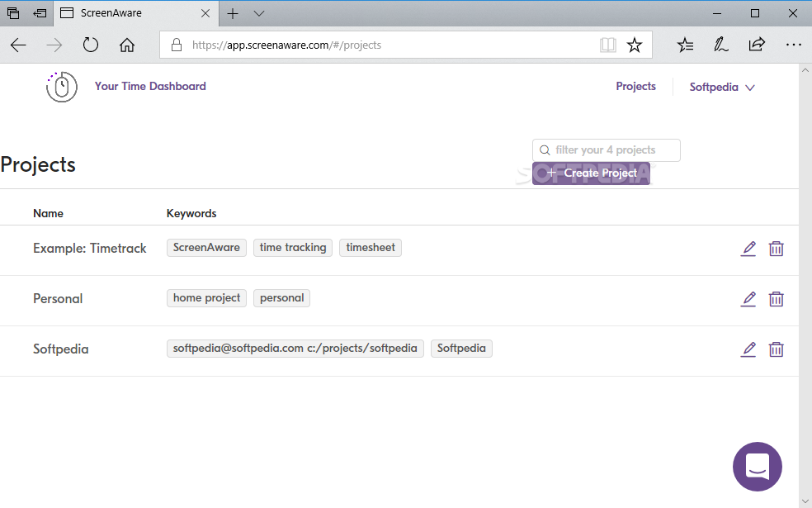Click the time tracking keyword tag
The height and width of the screenshot is (508, 812).
click(x=293, y=248)
